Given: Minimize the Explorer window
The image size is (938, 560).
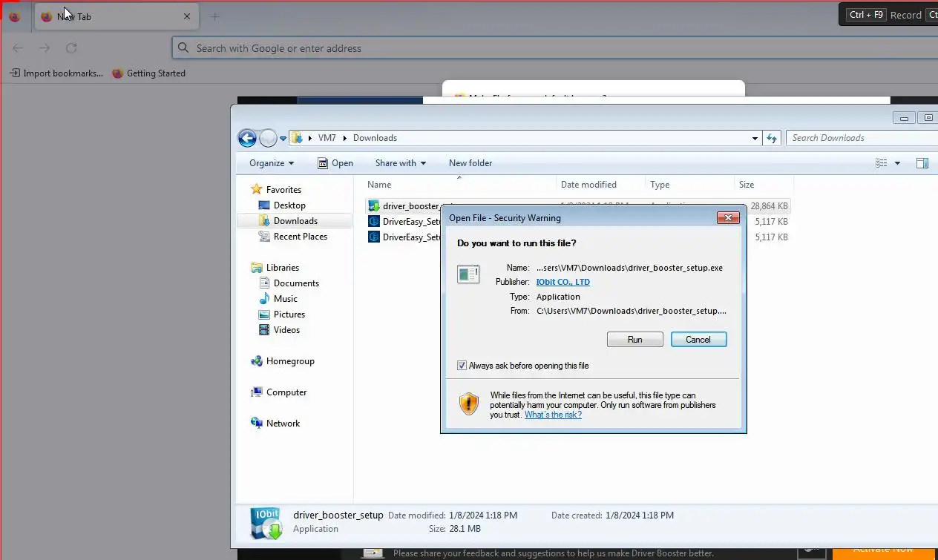Looking at the screenshot, I should (x=904, y=118).
